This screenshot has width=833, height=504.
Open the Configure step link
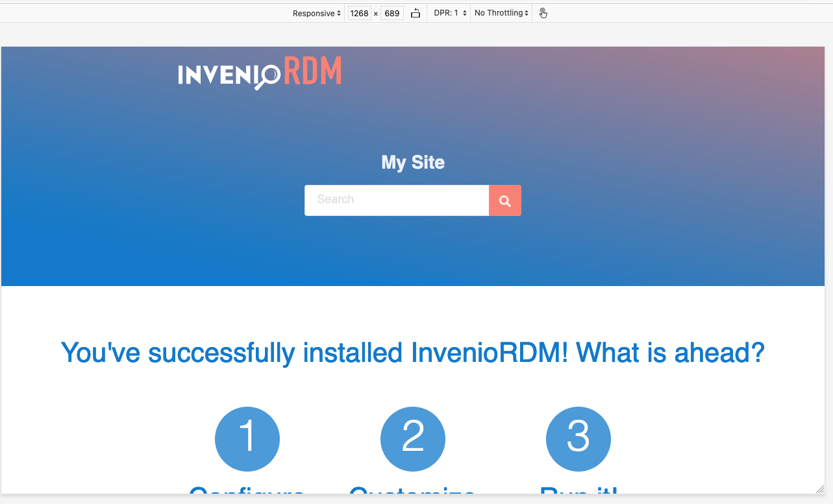tap(247, 494)
